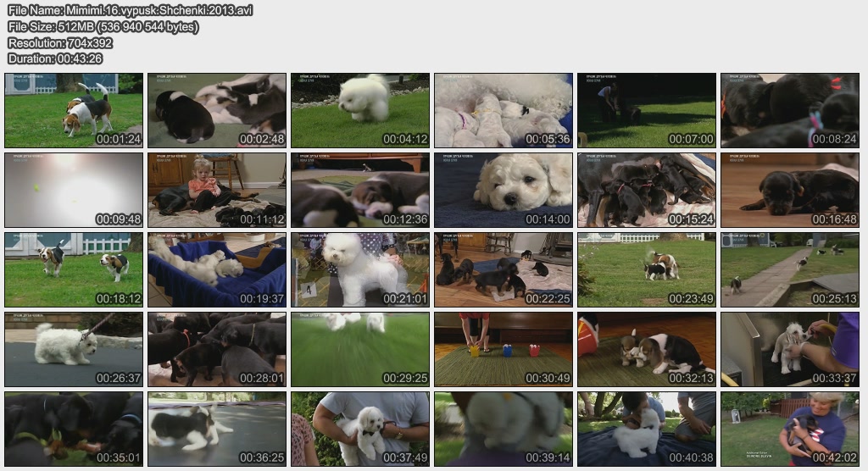868x471 pixels.
Task: Click the Resolution 704x392 text
Action: tap(59, 42)
